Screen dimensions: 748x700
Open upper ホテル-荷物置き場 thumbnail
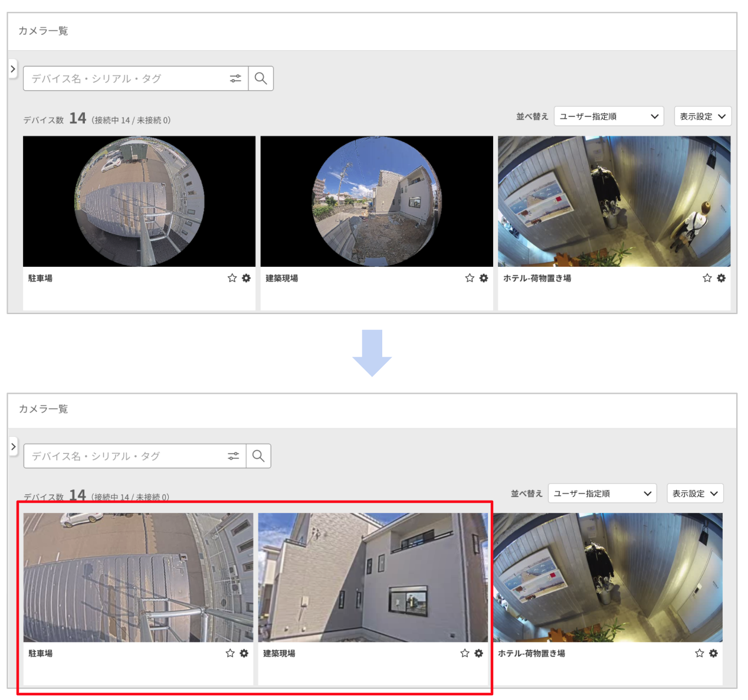(x=614, y=201)
